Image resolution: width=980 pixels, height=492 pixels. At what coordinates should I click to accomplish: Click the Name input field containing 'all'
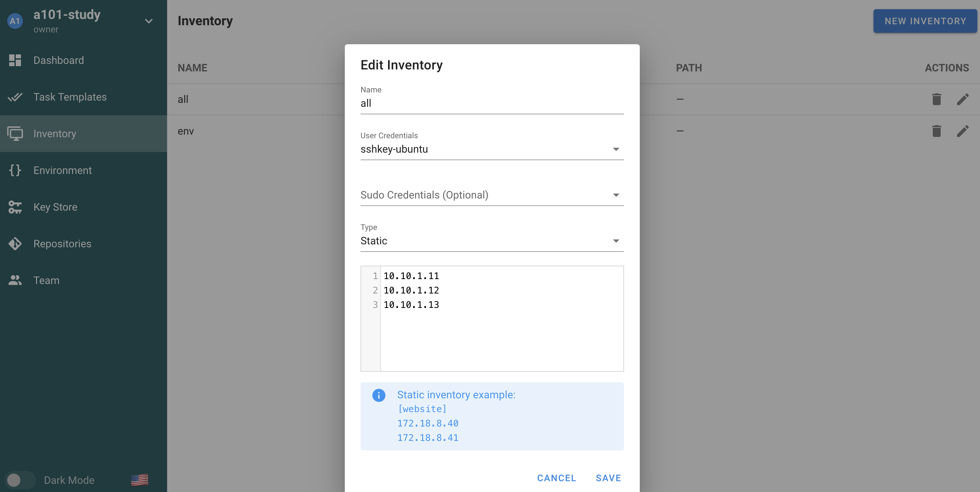click(492, 104)
